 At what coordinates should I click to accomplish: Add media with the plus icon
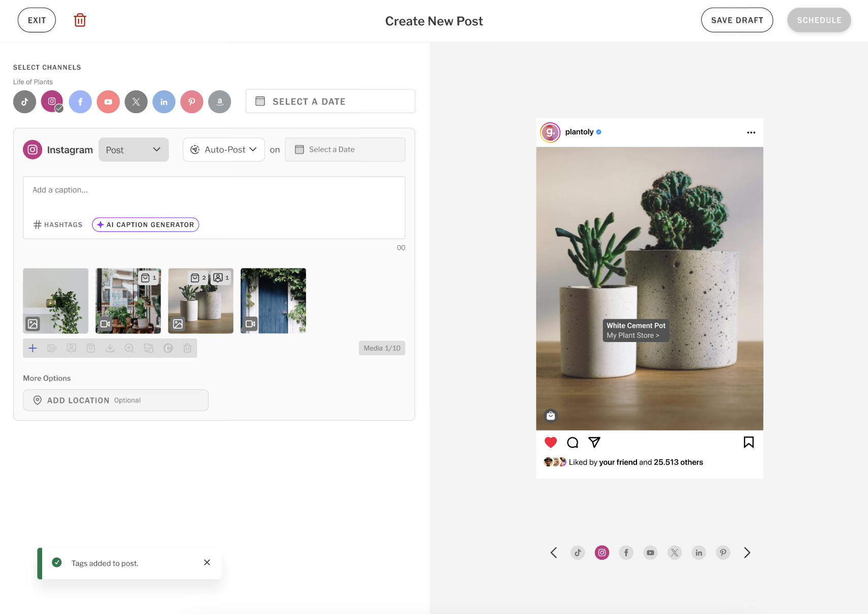(32, 348)
